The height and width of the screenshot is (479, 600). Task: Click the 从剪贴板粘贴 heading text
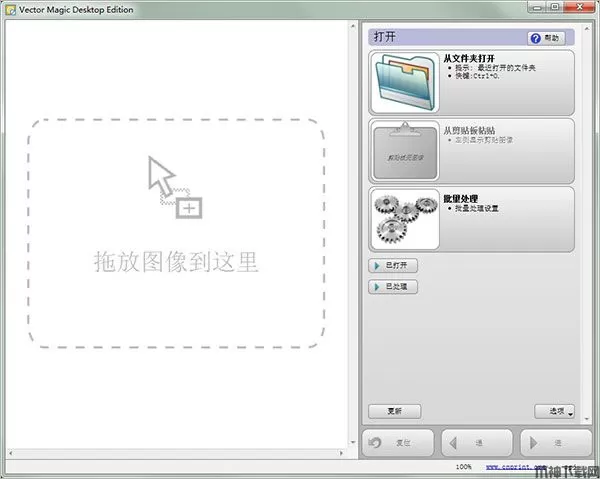tap(469, 130)
